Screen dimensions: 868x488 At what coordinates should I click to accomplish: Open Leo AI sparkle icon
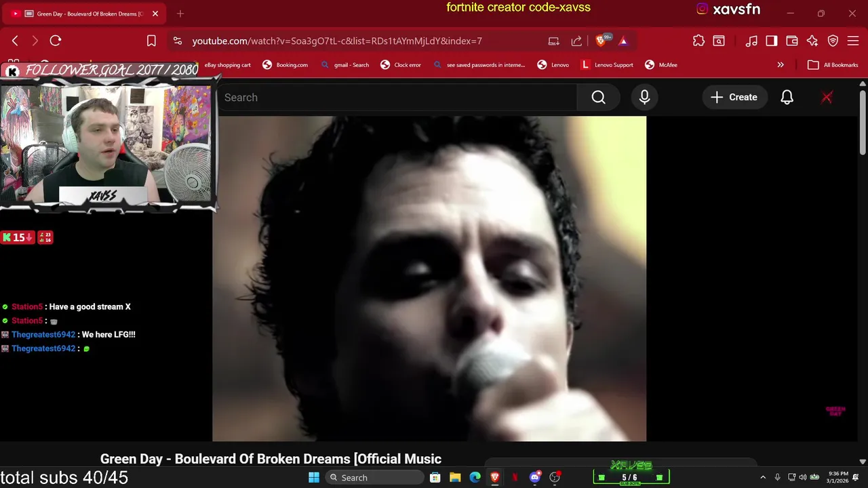pyautogui.click(x=812, y=41)
